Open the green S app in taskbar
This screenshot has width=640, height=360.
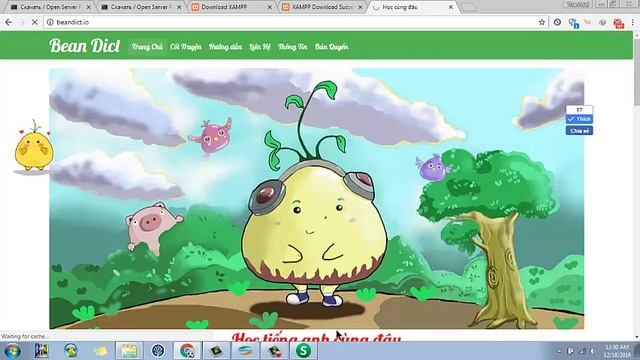point(303,351)
